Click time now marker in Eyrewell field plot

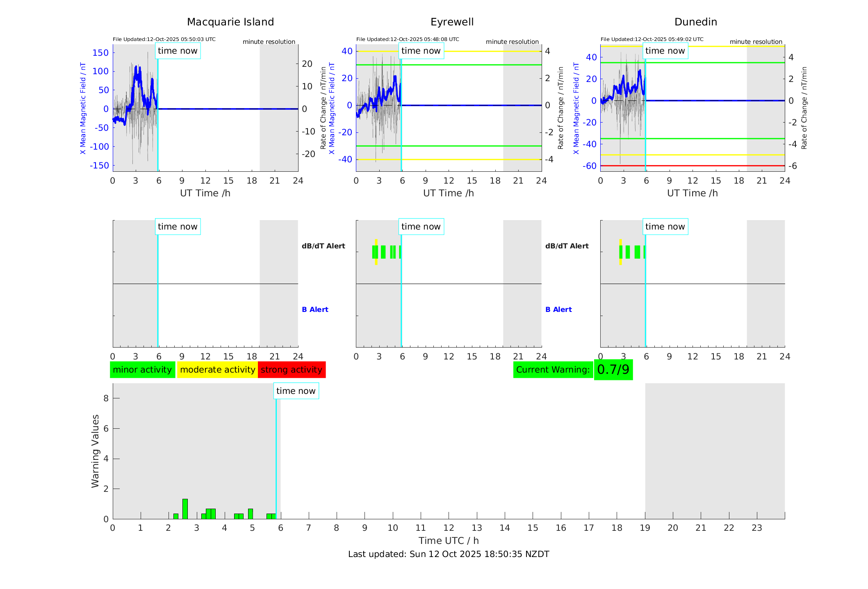[x=421, y=51]
